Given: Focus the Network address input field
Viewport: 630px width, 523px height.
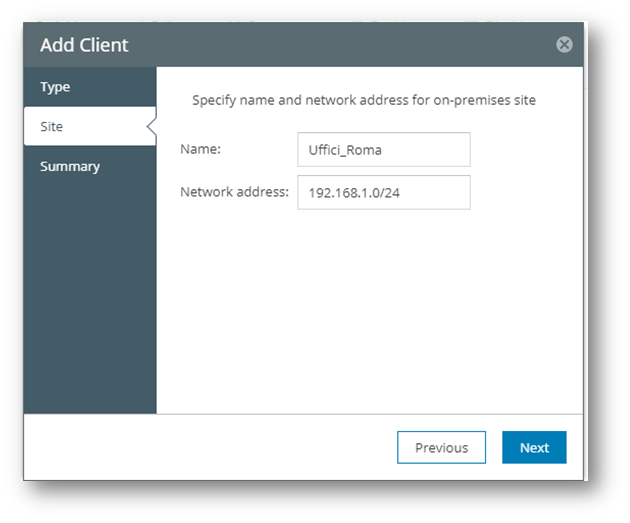Looking at the screenshot, I should pyautogui.click(x=383, y=193).
